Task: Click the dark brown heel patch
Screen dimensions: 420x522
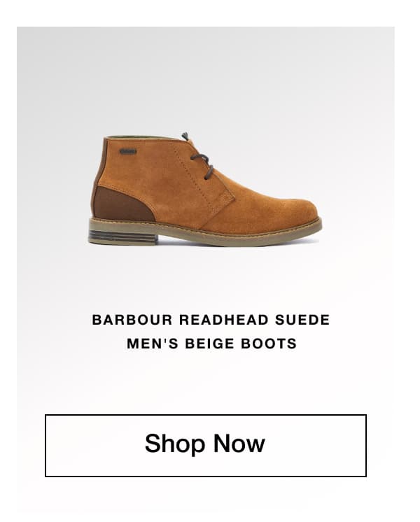Action: (122, 204)
